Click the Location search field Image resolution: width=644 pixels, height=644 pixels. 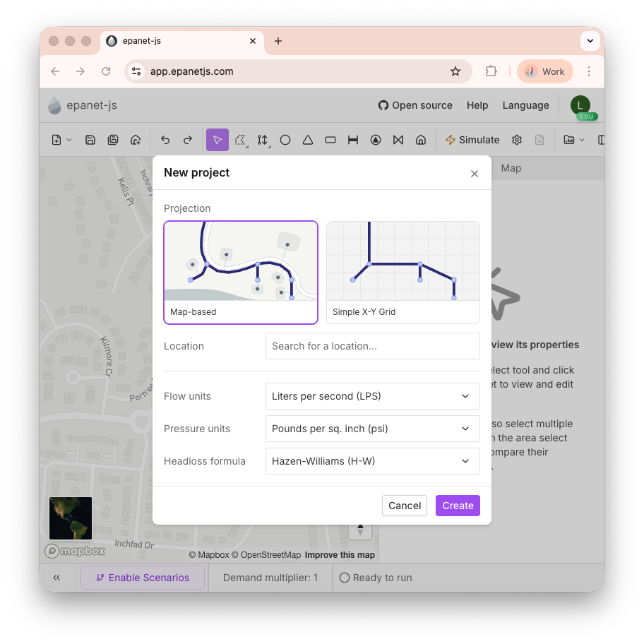click(x=372, y=346)
